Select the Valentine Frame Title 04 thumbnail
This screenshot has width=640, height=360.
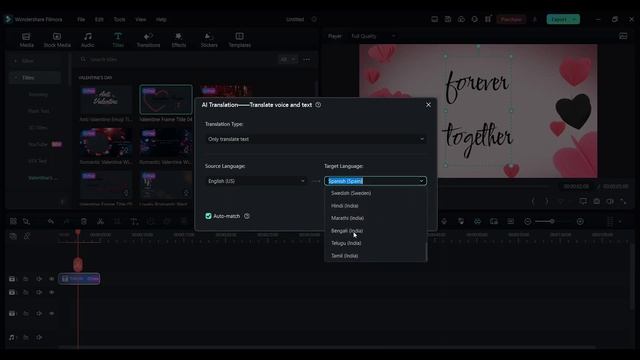(166, 99)
